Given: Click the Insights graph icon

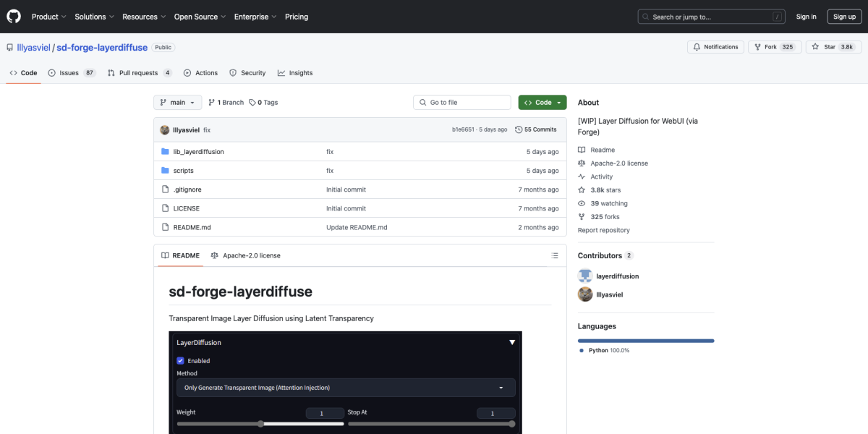Looking at the screenshot, I should point(281,72).
